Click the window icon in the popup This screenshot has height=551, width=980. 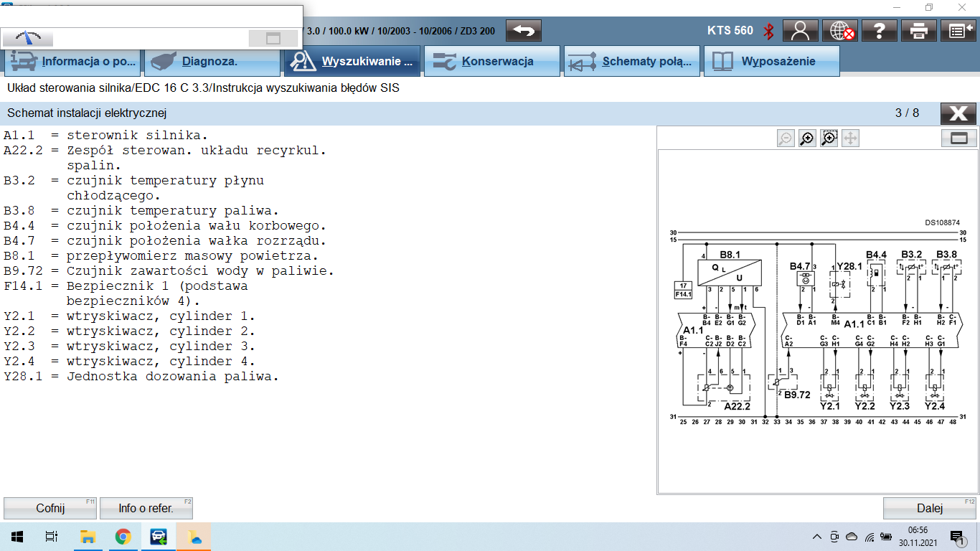point(273,39)
